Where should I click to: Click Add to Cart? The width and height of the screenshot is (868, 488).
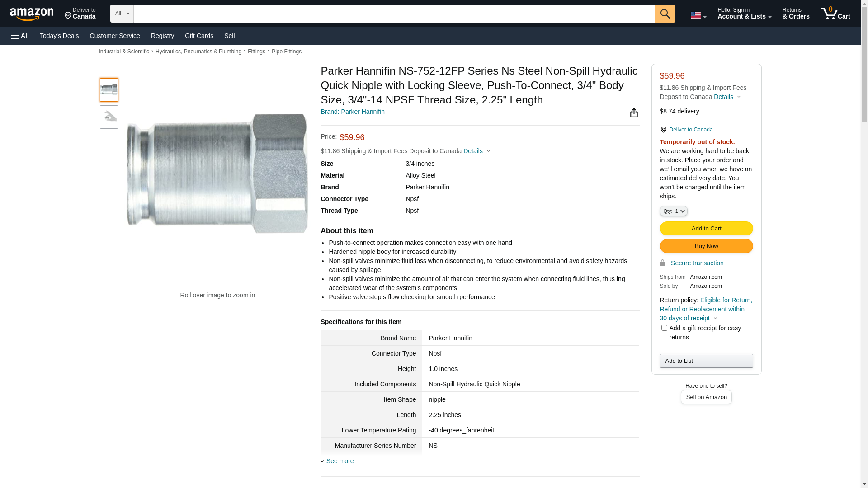pyautogui.click(x=706, y=228)
